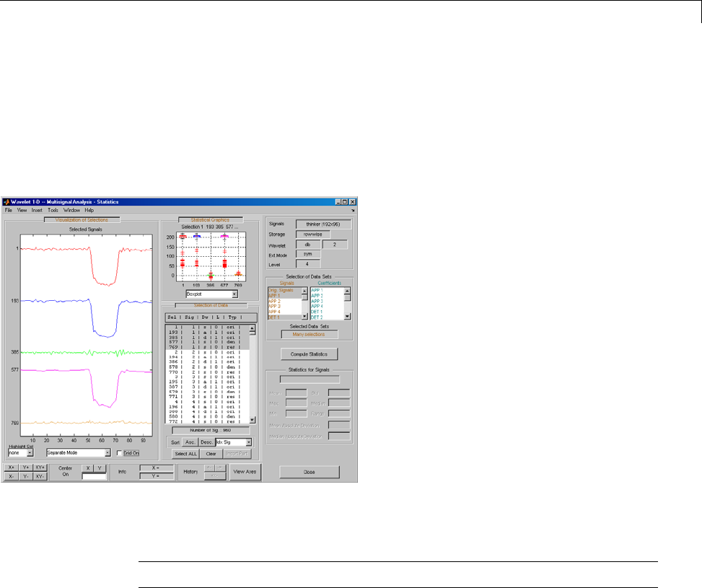Click the Y+ zoom button

coord(25,468)
